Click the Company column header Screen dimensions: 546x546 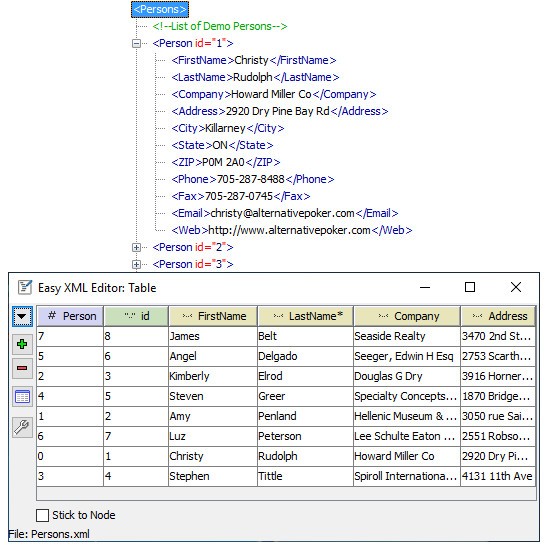[407, 316]
